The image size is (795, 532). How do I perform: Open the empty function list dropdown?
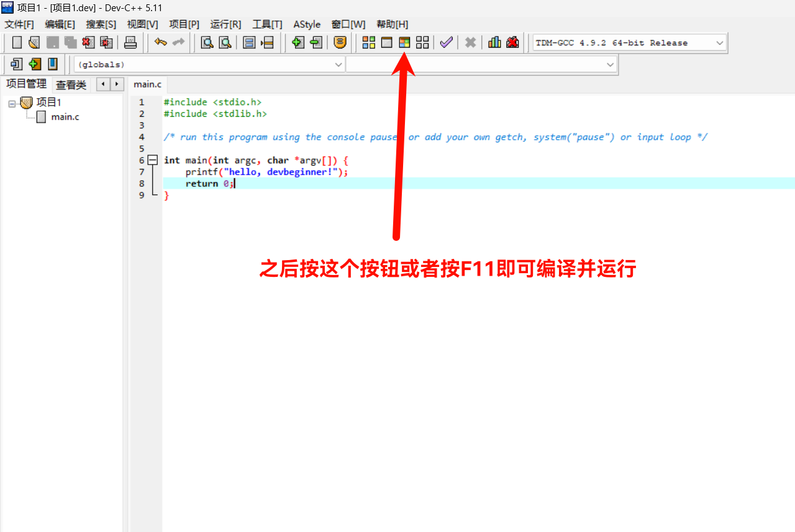pyautogui.click(x=481, y=65)
